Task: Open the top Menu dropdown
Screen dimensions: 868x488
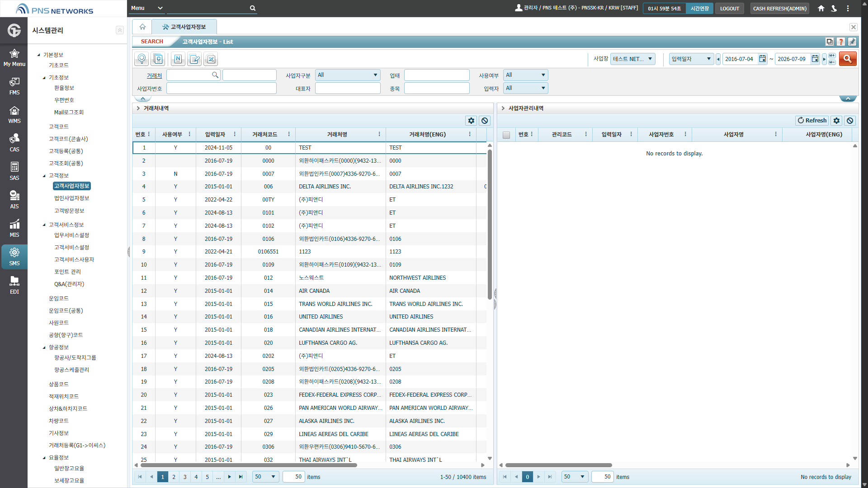Action: (x=147, y=8)
